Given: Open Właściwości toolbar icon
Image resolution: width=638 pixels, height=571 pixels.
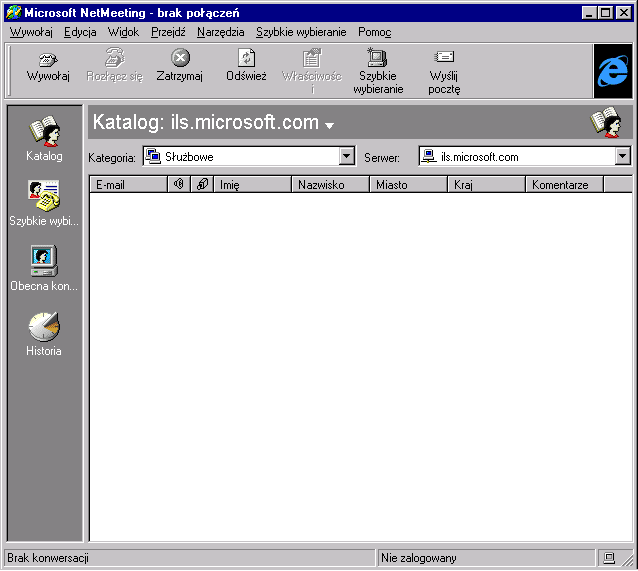Looking at the screenshot, I should click(312, 58).
